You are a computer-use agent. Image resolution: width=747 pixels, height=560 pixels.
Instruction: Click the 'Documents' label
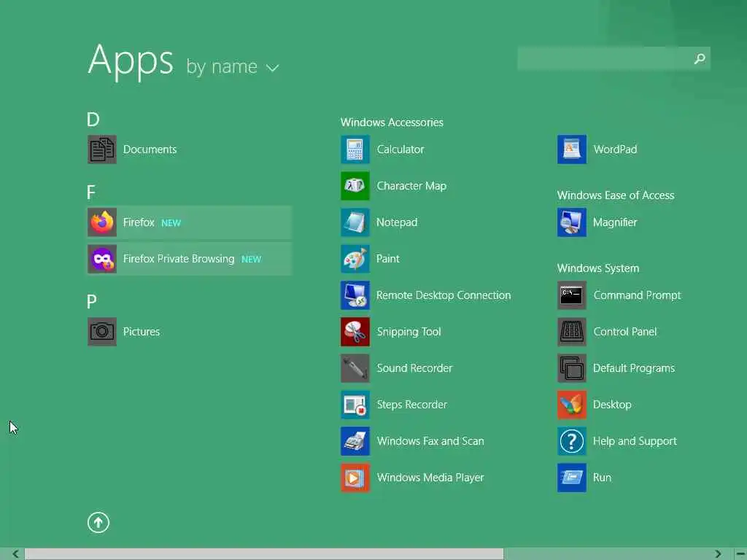150,149
